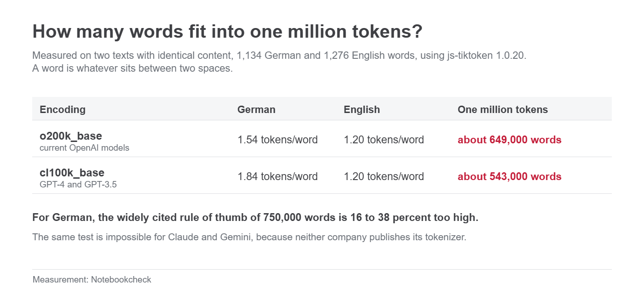Select the Encoding column header

pyautogui.click(x=63, y=109)
